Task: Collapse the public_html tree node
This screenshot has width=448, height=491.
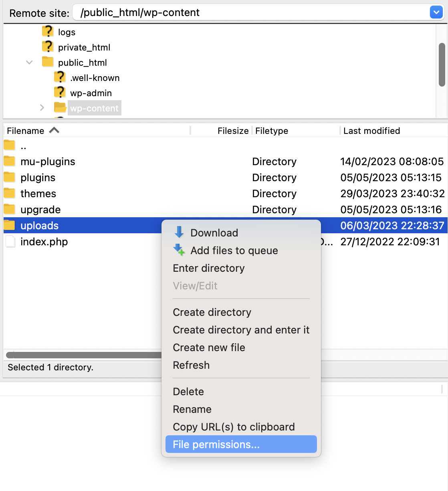Action: pos(29,62)
